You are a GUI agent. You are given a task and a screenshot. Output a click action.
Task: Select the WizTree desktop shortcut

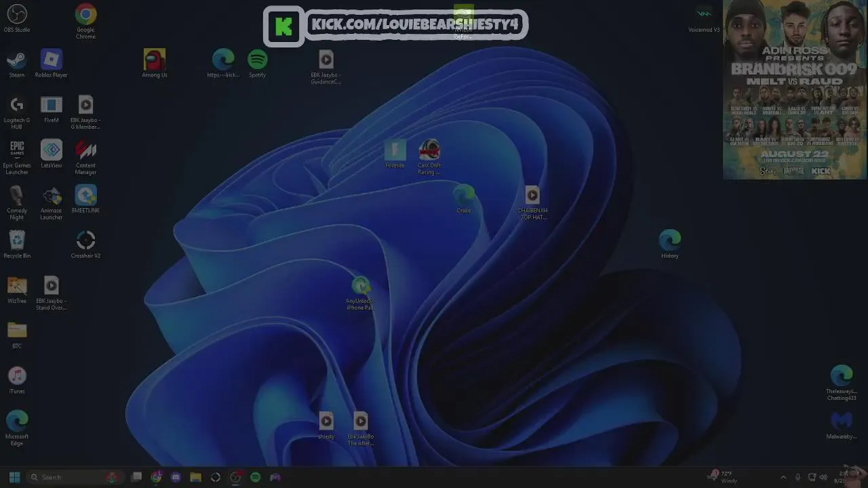pos(17,289)
